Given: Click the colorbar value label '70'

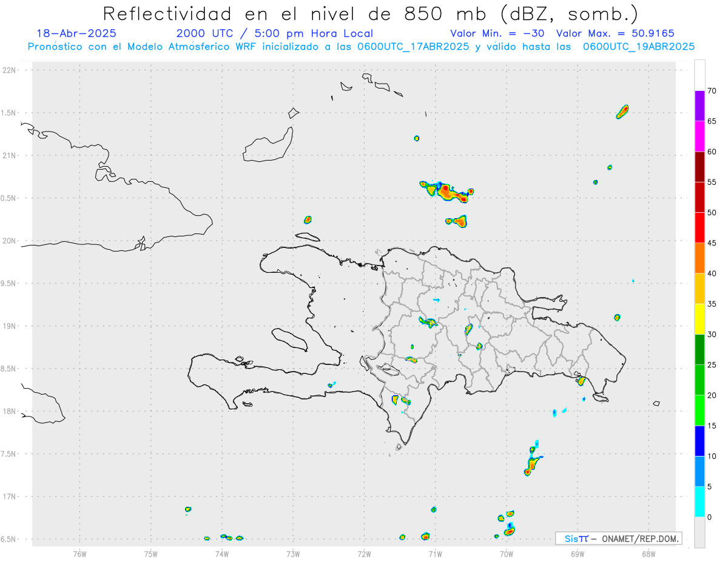Looking at the screenshot, I should click(x=712, y=91).
